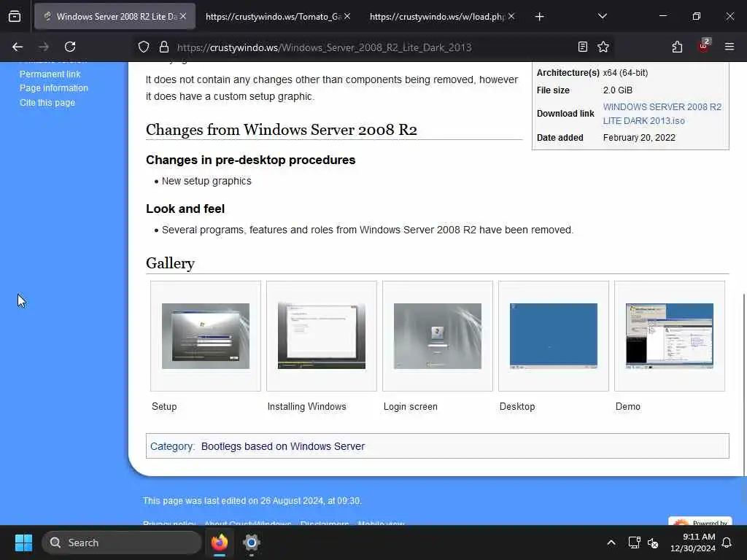
Task: Open the Demo gallery thumbnail
Action: 670,335
